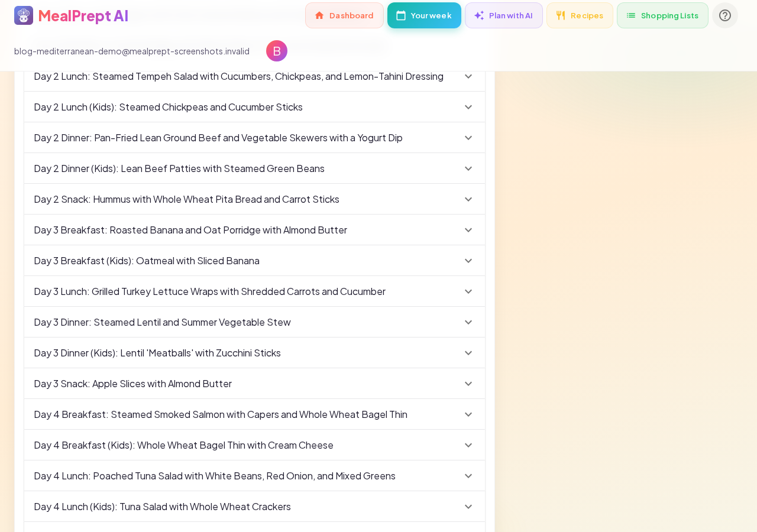
Task: Click the calendar icon in Your week
Action: pos(401,15)
